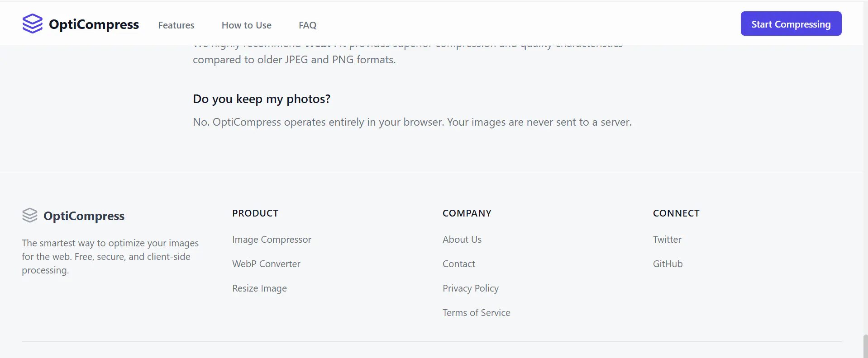Screen dimensions: 868x358
Task: Open the How to Use nav item
Action: (247, 25)
